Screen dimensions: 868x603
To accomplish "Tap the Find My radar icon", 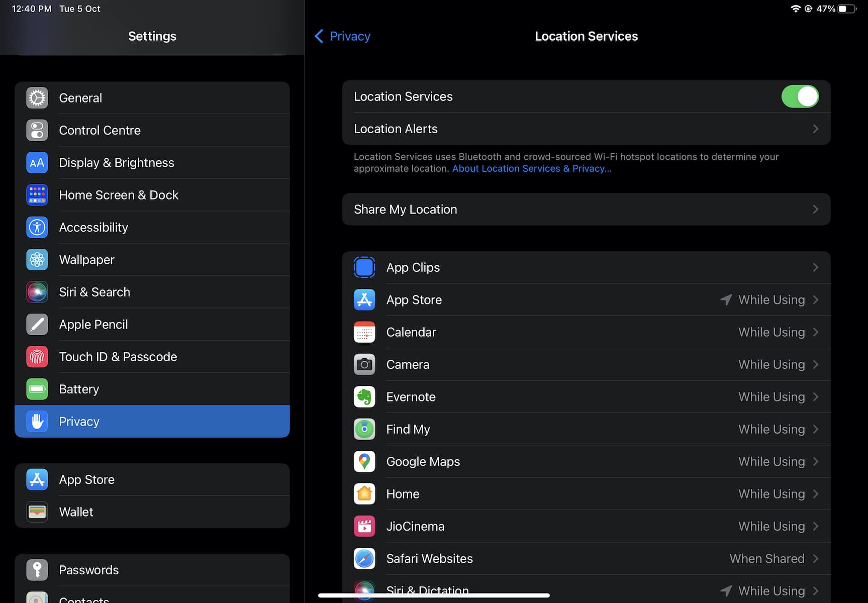I will click(x=364, y=429).
